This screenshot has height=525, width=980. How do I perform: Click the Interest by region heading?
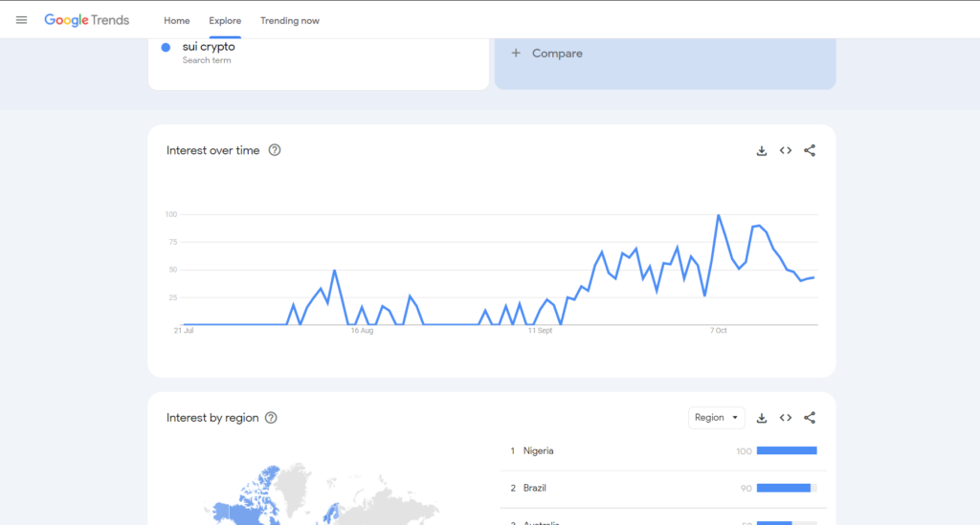(212, 418)
